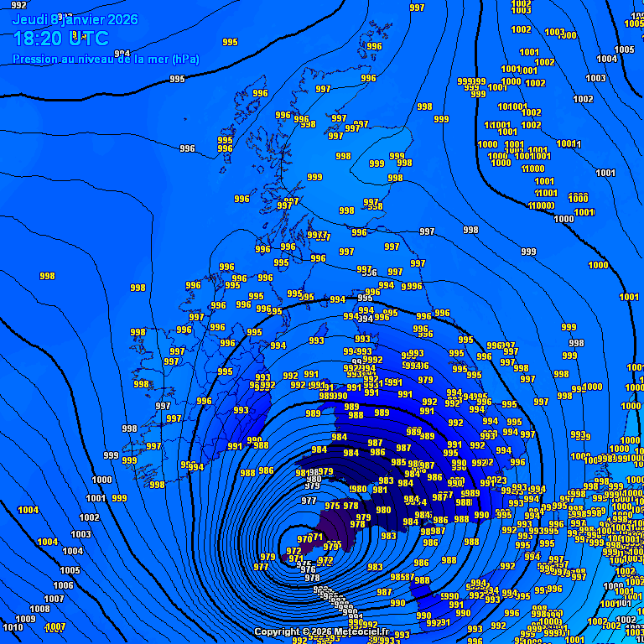The height and width of the screenshot is (644, 644).
Task: Pick the "1008" isobar label
Action: [x=40, y=609]
